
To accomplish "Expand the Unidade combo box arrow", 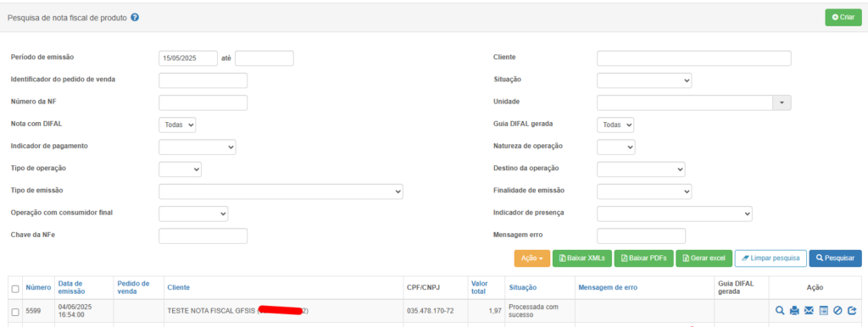I will [782, 103].
